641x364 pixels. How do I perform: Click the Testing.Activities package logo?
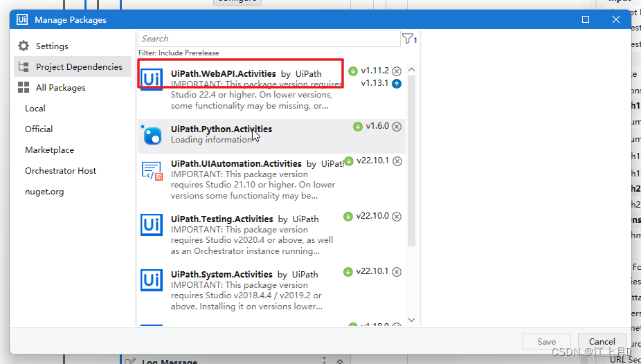click(x=152, y=225)
